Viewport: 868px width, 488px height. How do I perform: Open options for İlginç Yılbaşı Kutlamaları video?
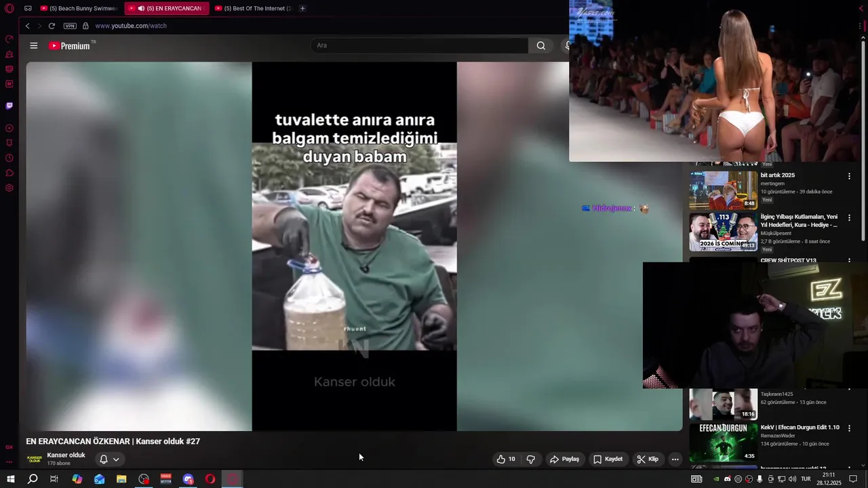[x=849, y=218]
